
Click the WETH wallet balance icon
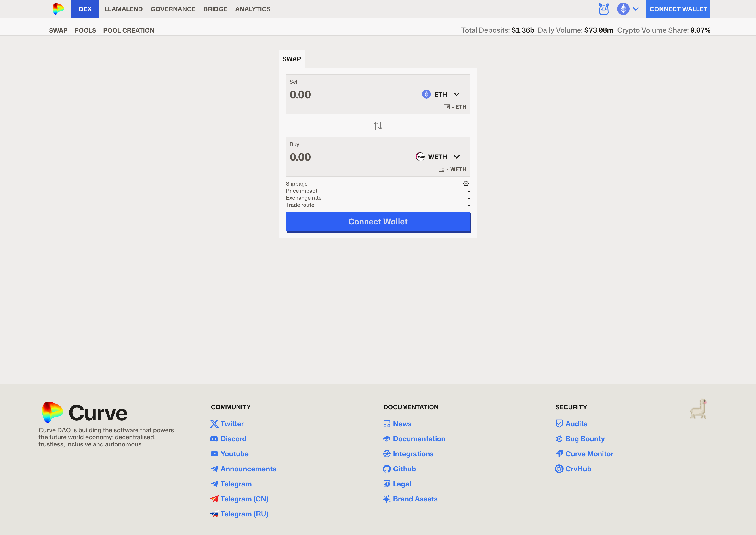441,169
